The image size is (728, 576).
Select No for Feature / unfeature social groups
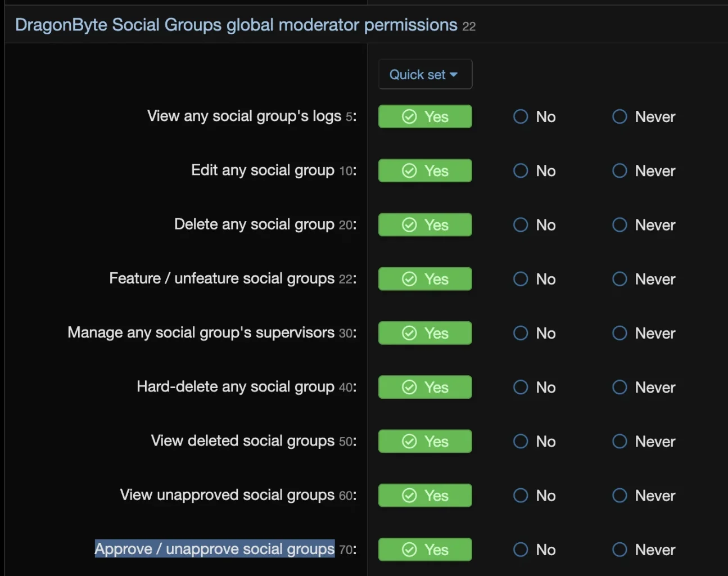coord(535,278)
